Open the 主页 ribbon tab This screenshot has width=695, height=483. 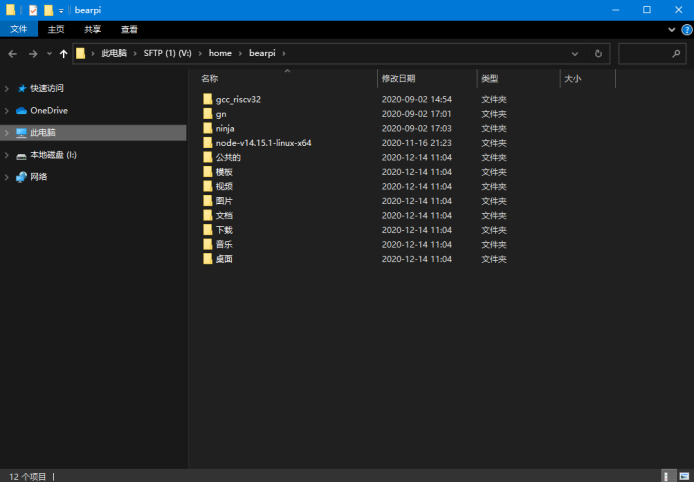(x=56, y=29)
